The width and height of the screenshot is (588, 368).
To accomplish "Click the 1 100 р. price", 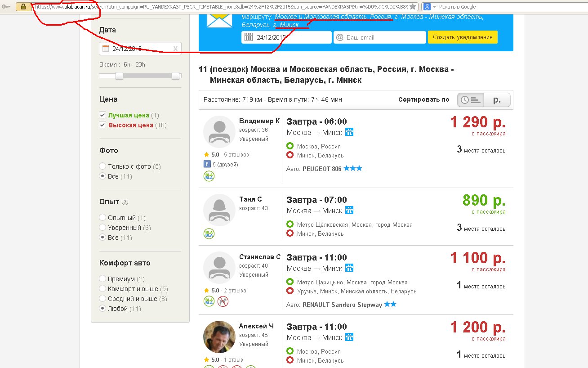I will click(x=478, y=258).
